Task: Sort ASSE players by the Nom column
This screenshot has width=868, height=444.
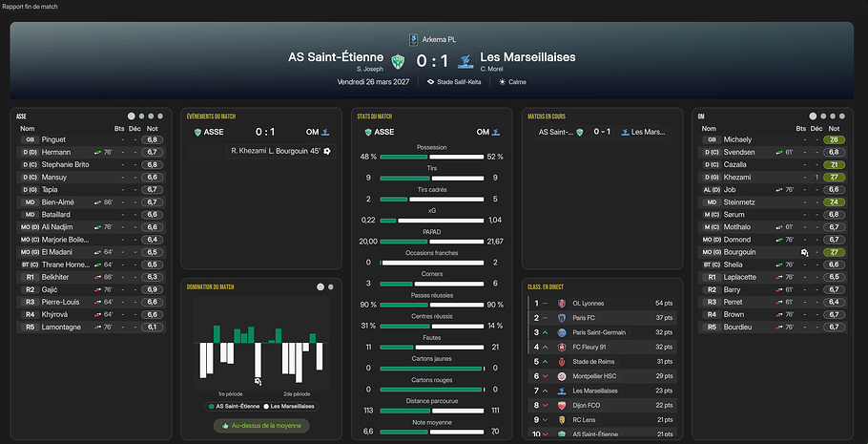Action: pyautogui.click(x=28, y=128)
